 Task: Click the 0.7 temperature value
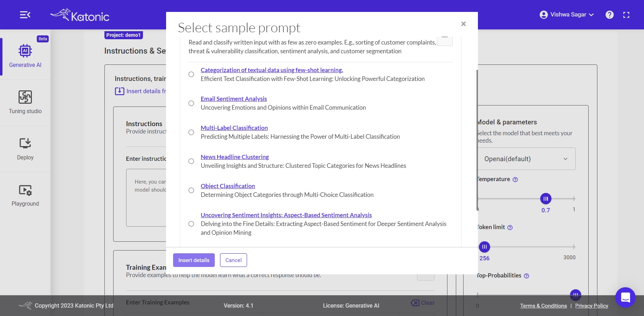click(546, 210)
